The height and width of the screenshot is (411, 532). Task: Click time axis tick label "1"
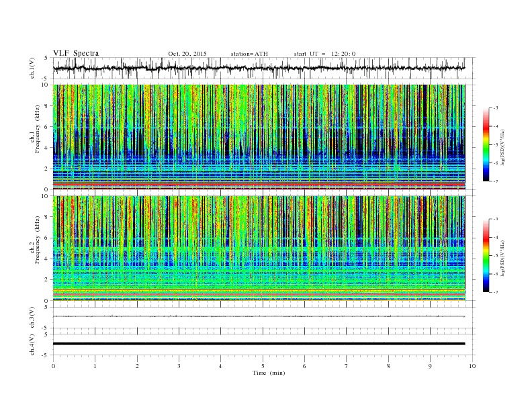click(95, 366)
